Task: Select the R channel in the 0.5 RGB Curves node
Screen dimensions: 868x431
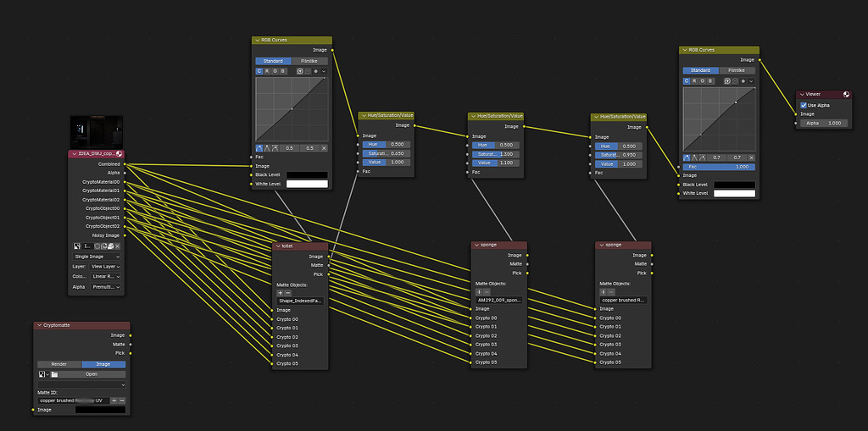Action: pyautogui.click(x=267, y=71)
